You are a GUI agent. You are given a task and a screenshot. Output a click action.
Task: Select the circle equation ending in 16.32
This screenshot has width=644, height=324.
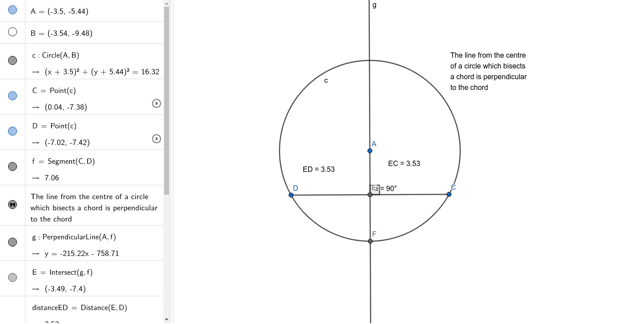click(102, 72)
